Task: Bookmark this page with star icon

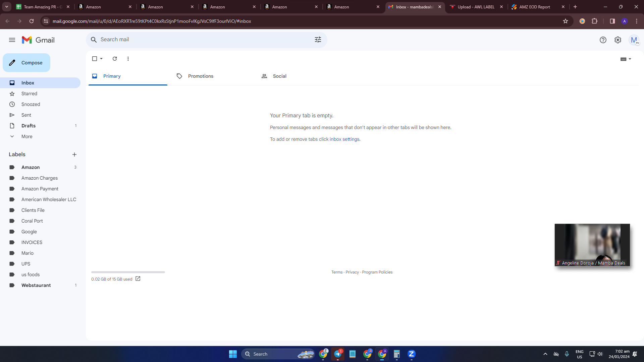Action: pos(566,21)
